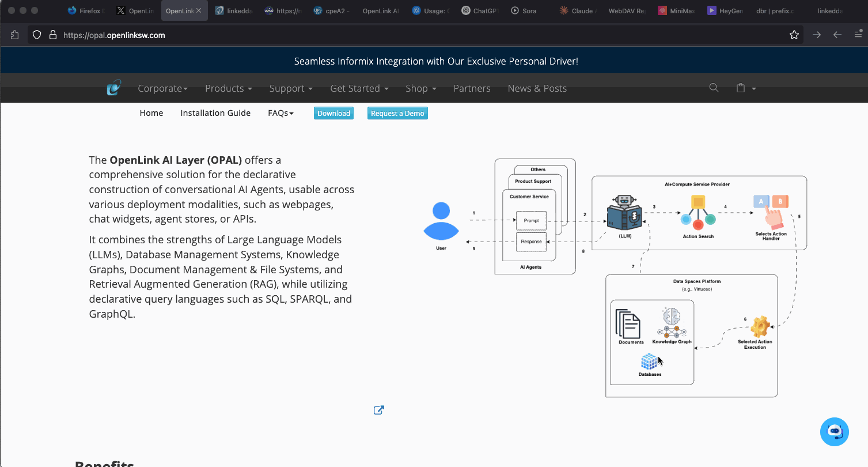Image resolution: width=868 pixels, height=467 pixels.
Task: Switch to the X OpenLink tab
Action: tap(136, 10)
